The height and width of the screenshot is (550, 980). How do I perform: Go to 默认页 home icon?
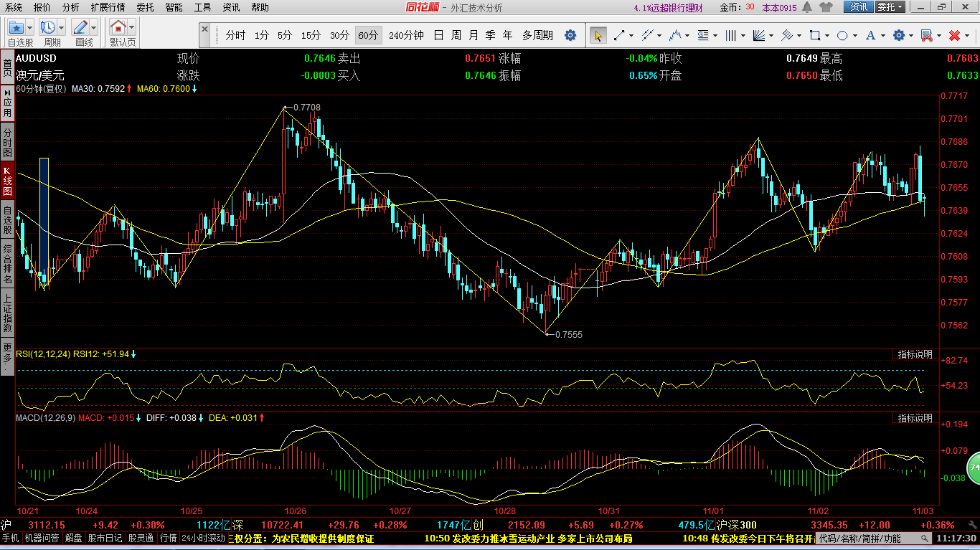[x=118, y=28]
